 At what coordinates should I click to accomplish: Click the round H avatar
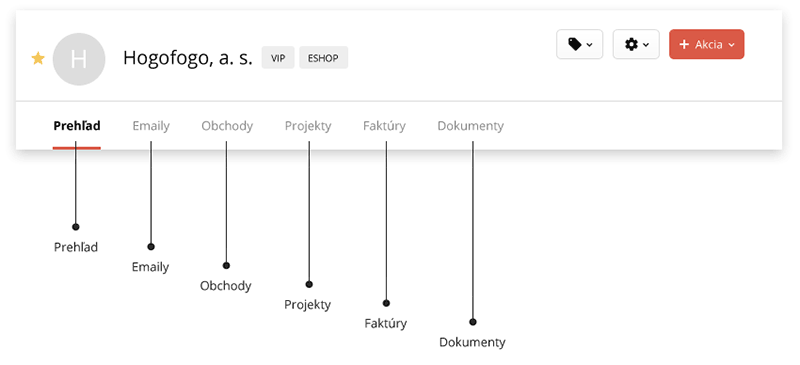79,59
